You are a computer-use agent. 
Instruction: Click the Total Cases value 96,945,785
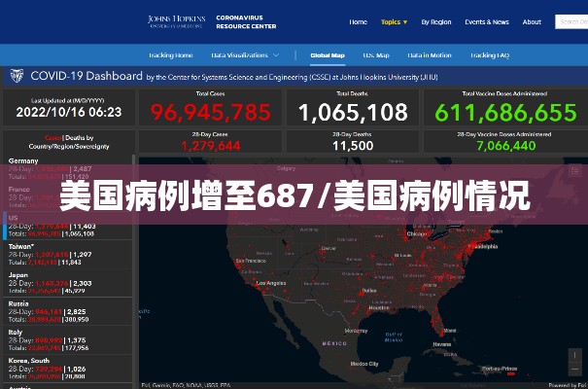tap(210, 112)
